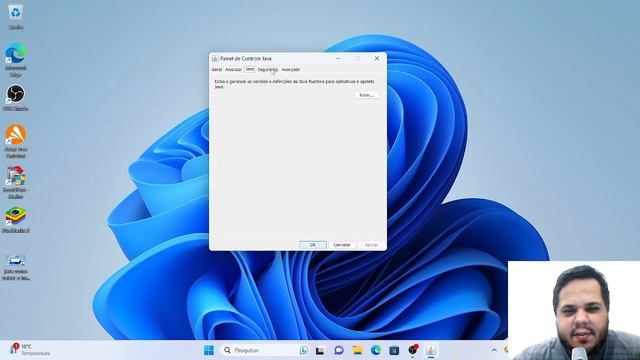Click the Java icon in dialog title bar
Viewport: 640px width, 360px height.
coord(215,59)
